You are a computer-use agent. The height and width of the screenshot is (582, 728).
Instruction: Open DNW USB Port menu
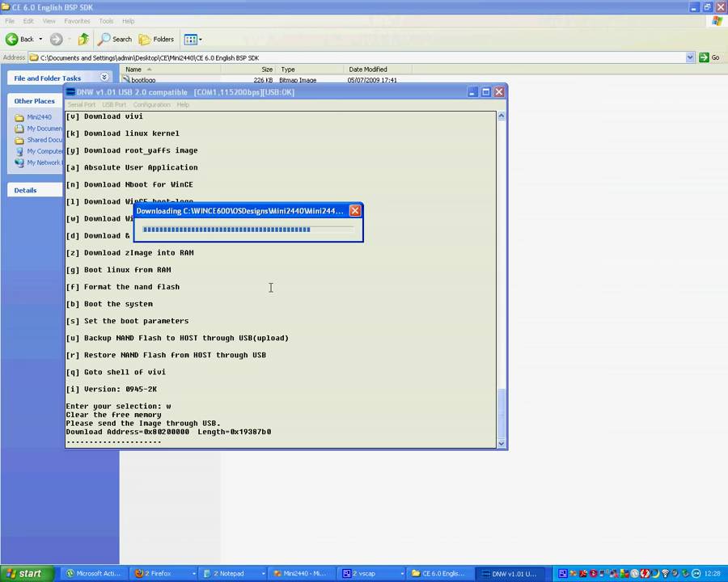pos(114,105)
